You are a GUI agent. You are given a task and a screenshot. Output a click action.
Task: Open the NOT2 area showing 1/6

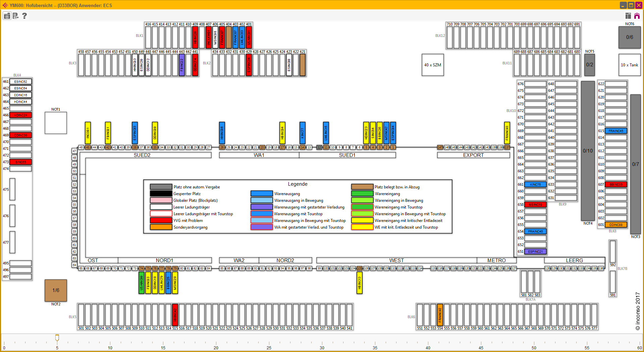[56, 290]
